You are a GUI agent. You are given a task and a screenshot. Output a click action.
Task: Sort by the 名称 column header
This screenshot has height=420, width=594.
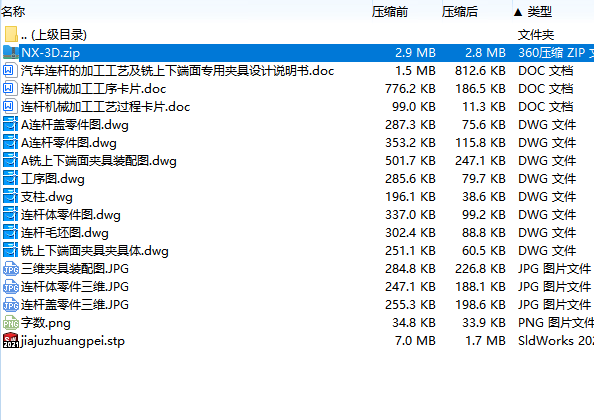pyautogui.click(x=13, y=12)
